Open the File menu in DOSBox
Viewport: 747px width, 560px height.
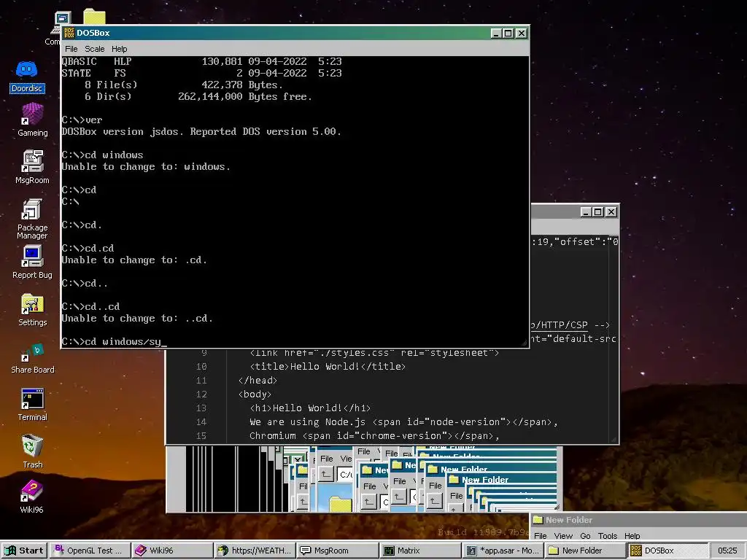click(71, 49)
